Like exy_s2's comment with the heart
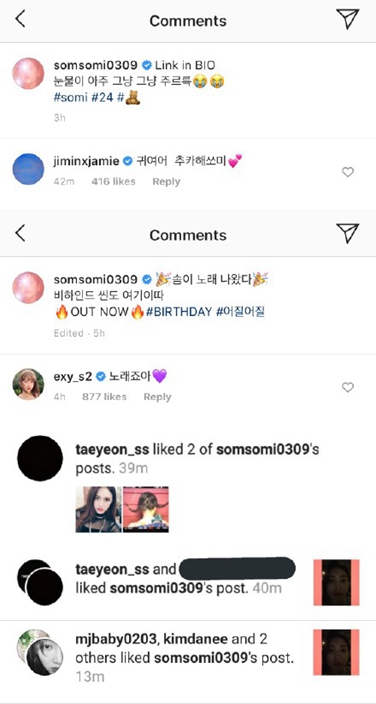This screenshot has width=376, height=704. (x=348, y=387)
